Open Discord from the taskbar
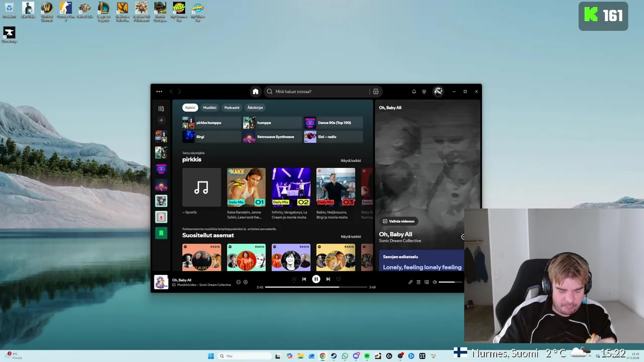The image size is (644, 362). pos(356,356)
